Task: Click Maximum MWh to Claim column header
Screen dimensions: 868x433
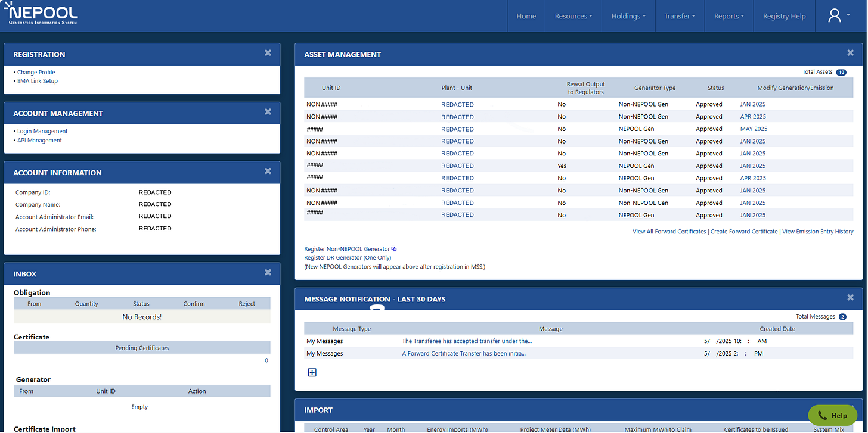Action: [x=658, y=429]
